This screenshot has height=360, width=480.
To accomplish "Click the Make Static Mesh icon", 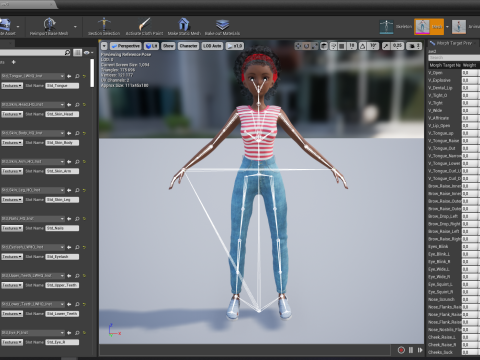I will tap(184, 24).
